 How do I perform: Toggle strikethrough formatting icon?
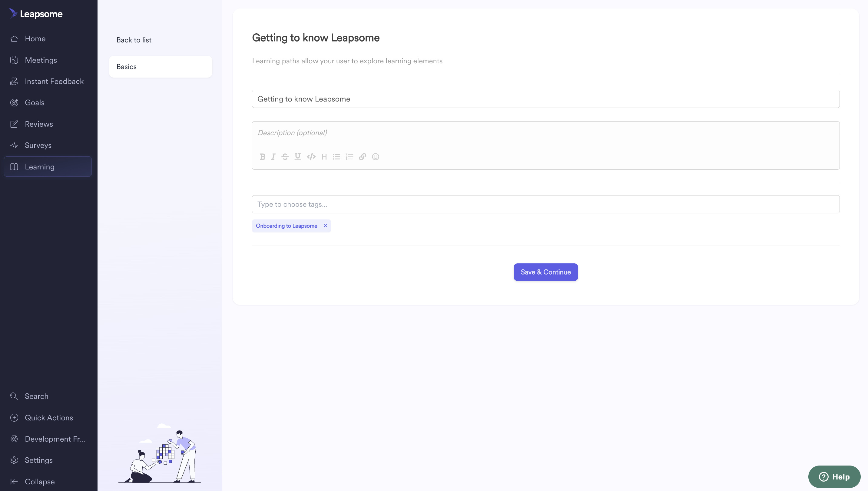[285, 157]
